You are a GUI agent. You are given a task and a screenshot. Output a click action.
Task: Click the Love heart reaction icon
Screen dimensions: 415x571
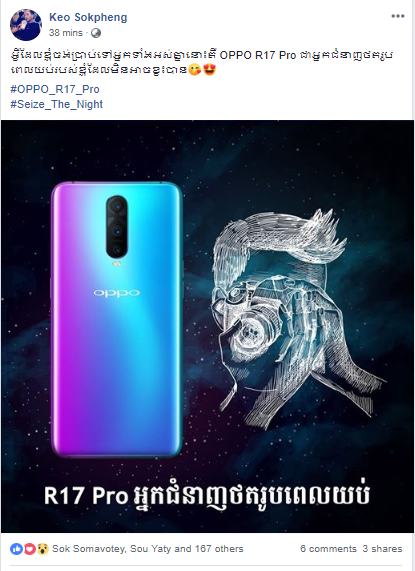tap(29, 549)
